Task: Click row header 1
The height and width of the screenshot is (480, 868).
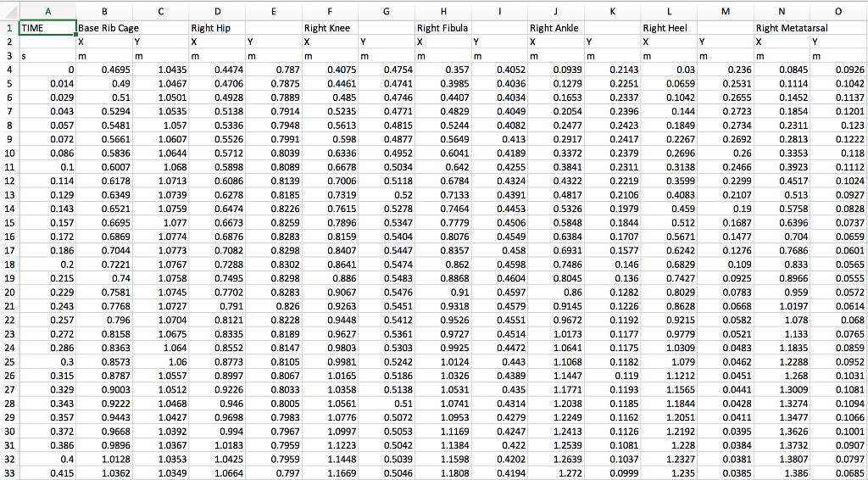Action: [9, 27]
